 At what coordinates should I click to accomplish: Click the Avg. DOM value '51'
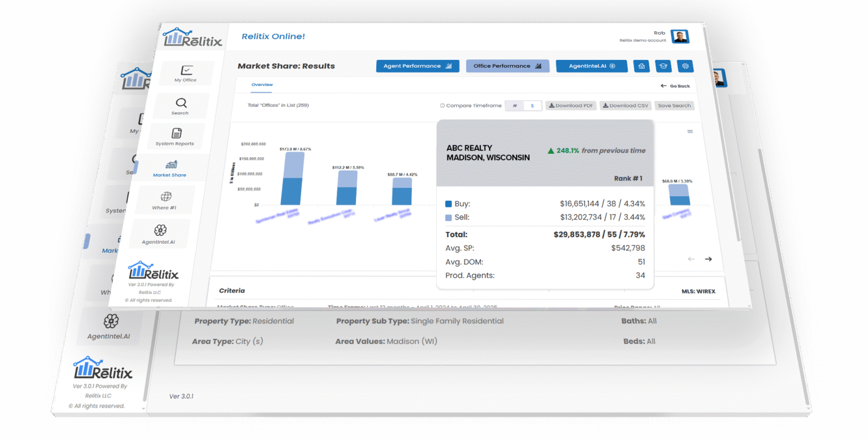point(641,262)
